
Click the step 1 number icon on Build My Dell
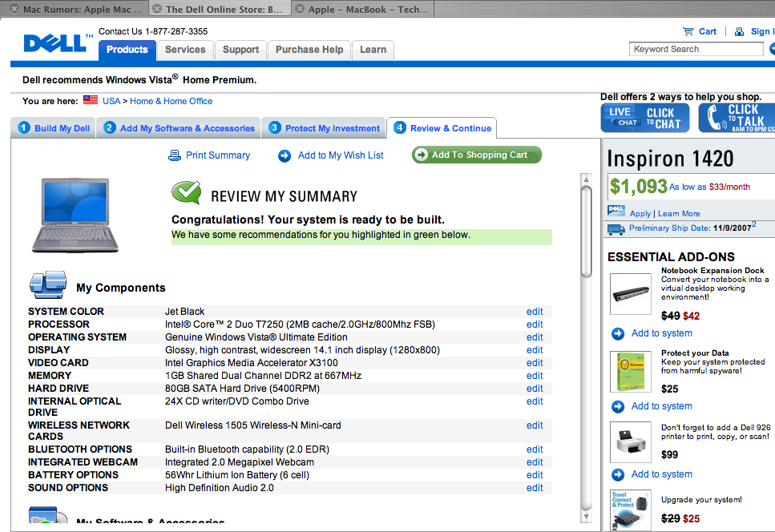tap(24, 127)
